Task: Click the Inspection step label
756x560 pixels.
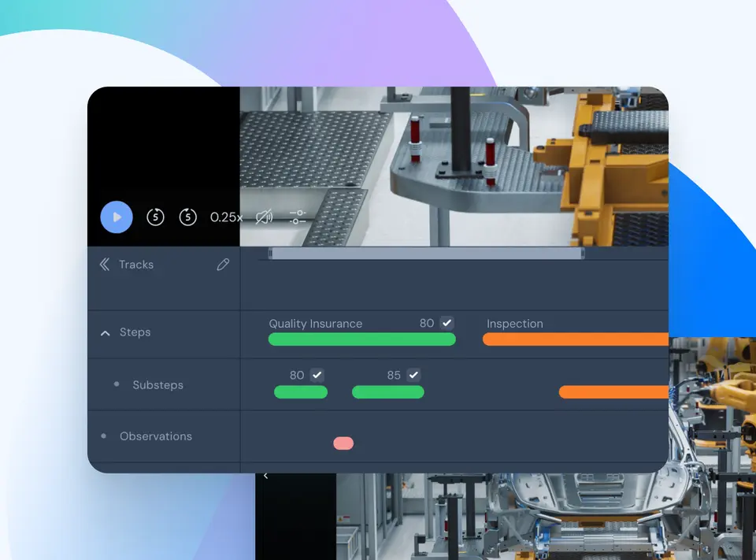Action: click(515, 324)
